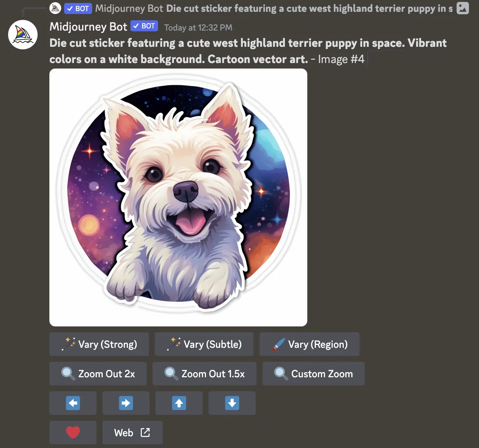Image resolution: width=479 pixels, height=448 pixels.
Task: Click the Midjourney Bot username in message header
Action: point(88,27)
